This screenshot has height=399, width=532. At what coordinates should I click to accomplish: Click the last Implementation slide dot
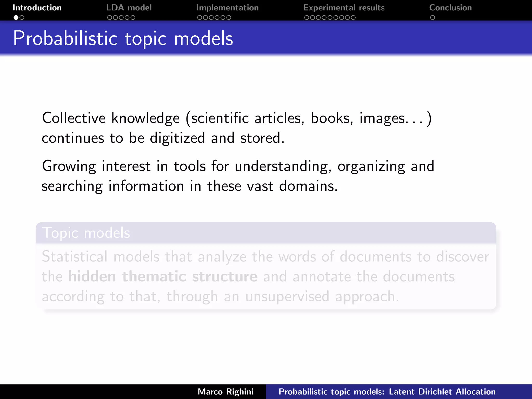[229, 18]
